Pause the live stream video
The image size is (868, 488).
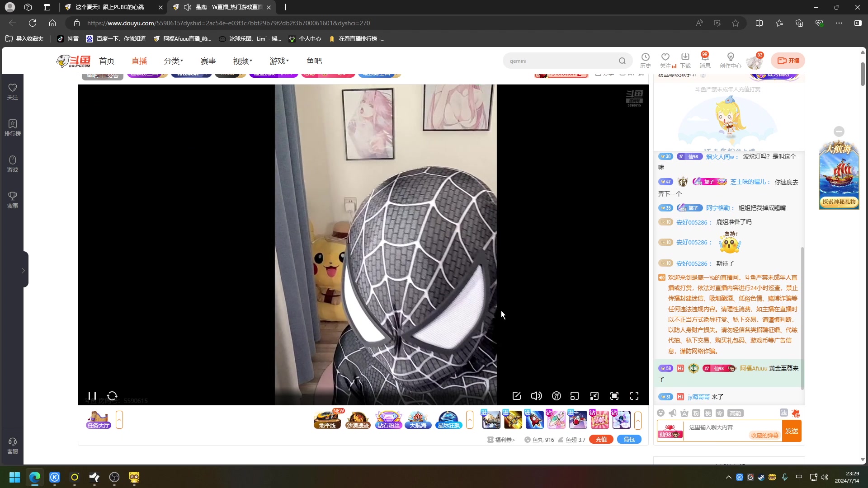[x=92, y=396]
